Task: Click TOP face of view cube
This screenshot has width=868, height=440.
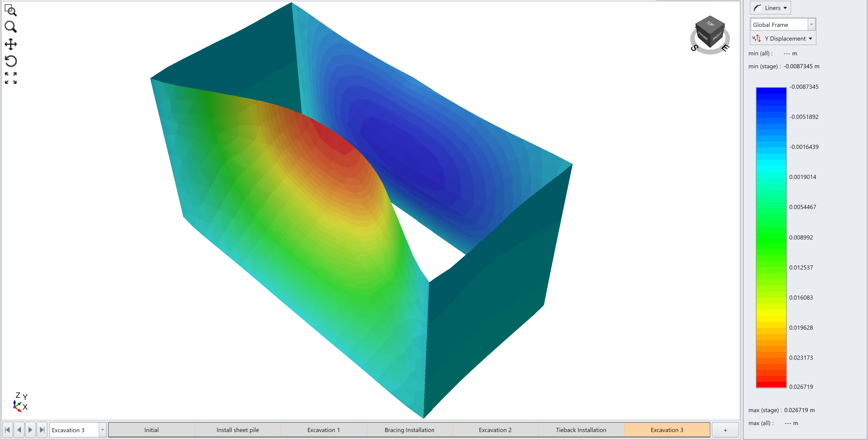Action: click(710, 23)
